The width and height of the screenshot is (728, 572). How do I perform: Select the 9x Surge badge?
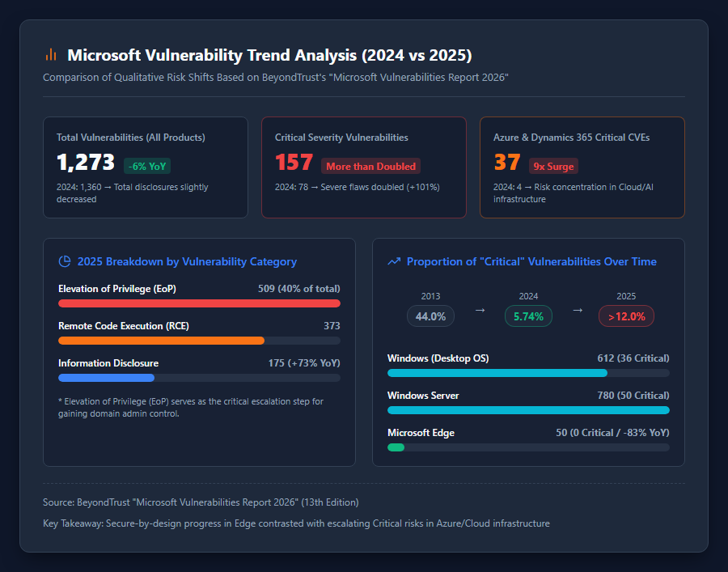(553, 166)
